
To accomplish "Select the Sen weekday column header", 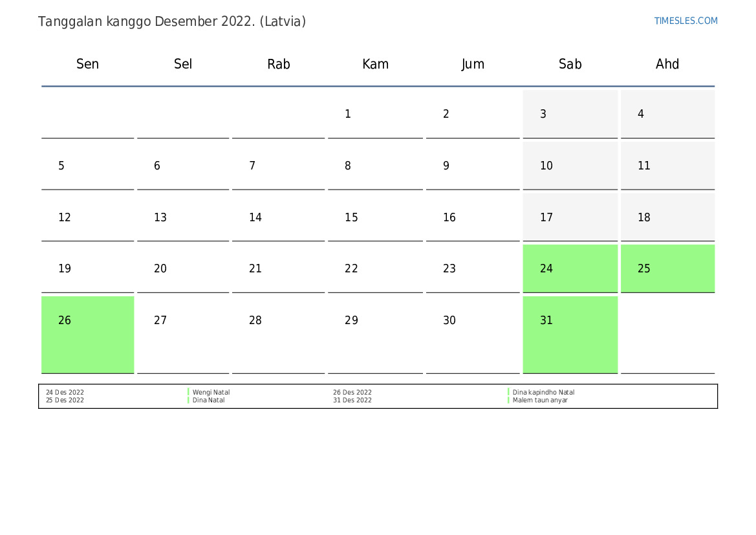I will (x=87, y=64).
